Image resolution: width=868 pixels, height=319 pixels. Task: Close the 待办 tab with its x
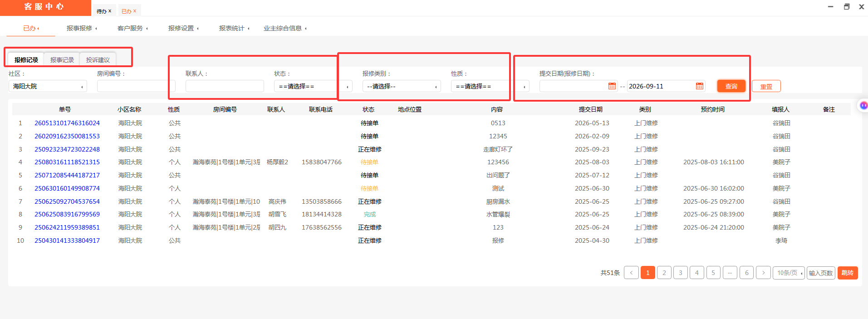110,11
